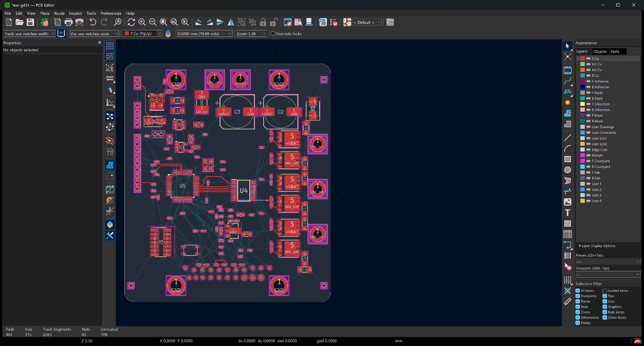Open the Zoom 5.36 dropdown
The width and height of the screenshot is (644, 346).
click(251, 34)
